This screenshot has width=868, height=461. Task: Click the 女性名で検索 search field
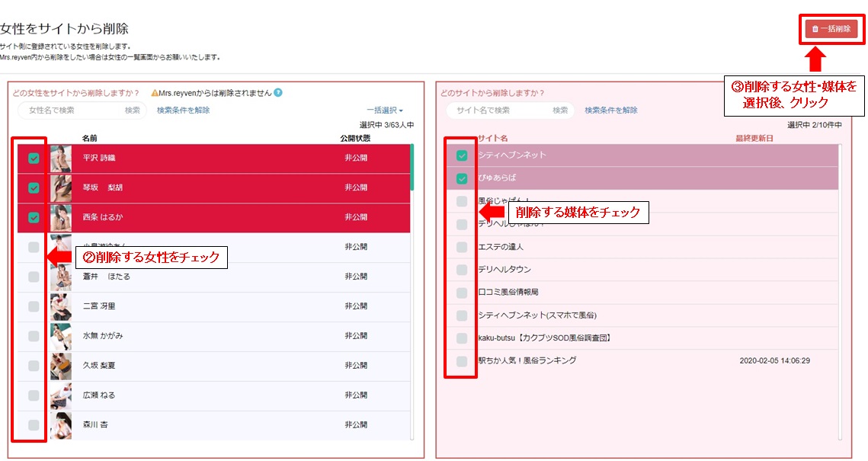pos(73,110)
